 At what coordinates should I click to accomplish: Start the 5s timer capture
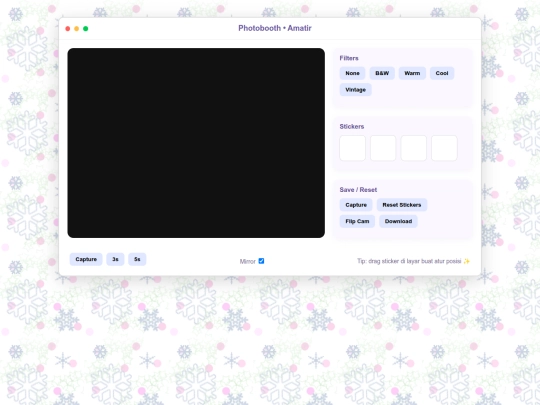(x=137, y=259)
